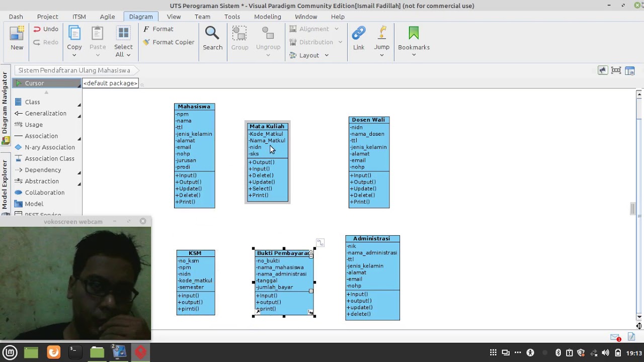This screenshot has width=644, height=362.
Task: Open the Tools tab
Action: (x=232, y=17)
